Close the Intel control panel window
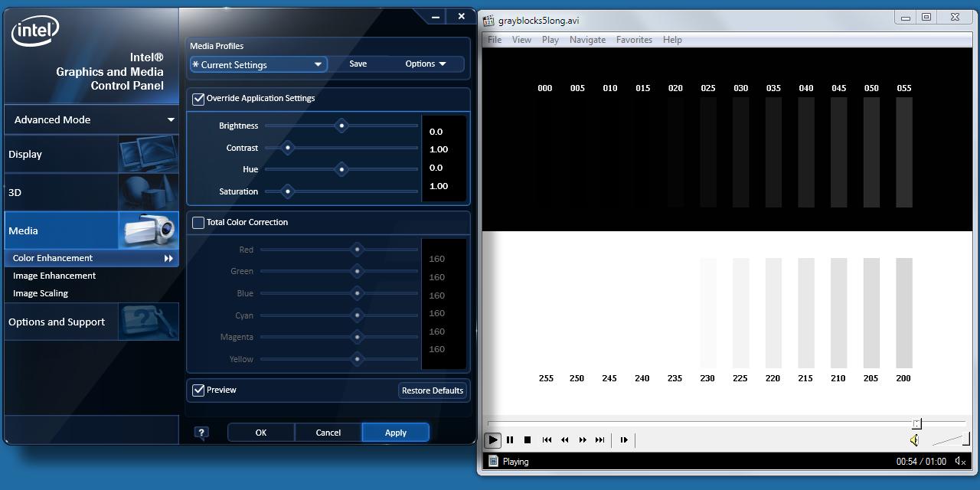Viewport: 980px width, 490px height. tap(461, 16)
